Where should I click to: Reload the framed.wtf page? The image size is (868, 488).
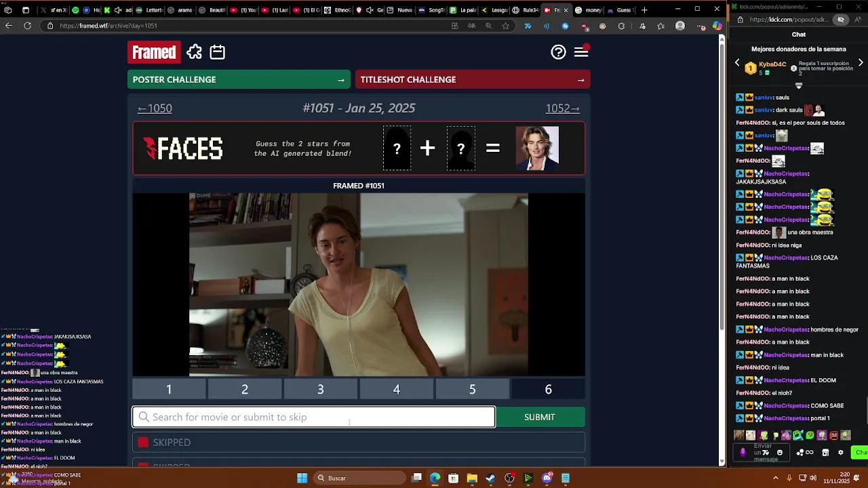coord(27,26)
